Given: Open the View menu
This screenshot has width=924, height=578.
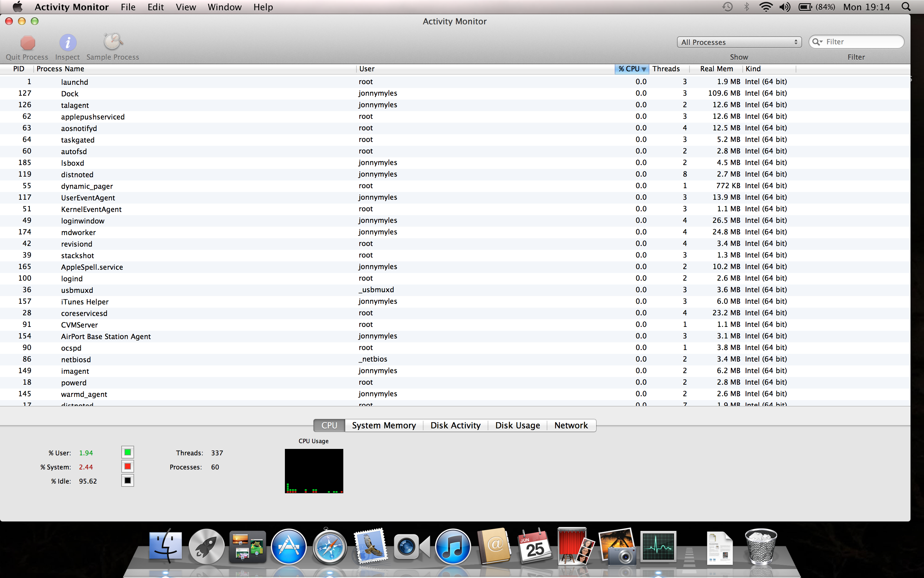Looking at the screenshot, I should coord(185,7).
